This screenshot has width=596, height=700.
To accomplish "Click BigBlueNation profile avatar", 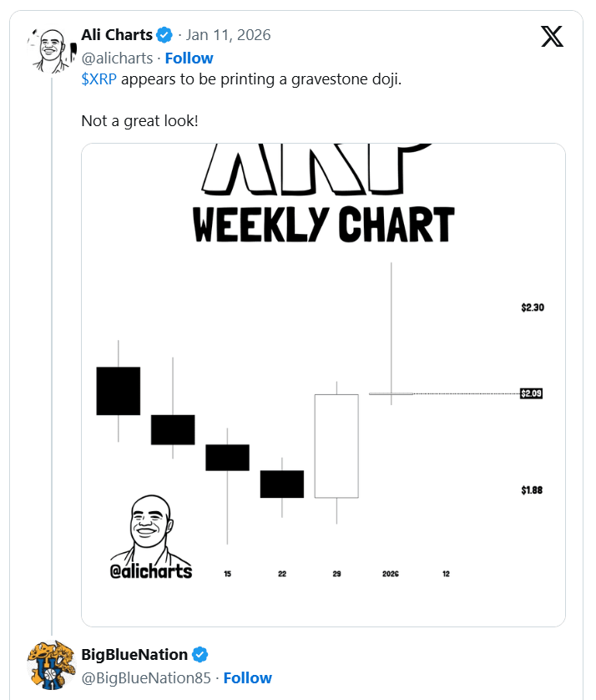I will pos(53,664).
